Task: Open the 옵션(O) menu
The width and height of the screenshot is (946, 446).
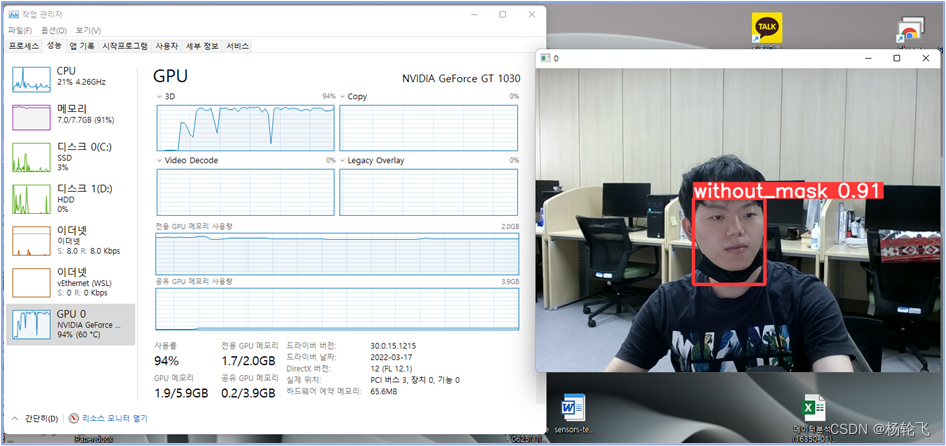Action: tap(54, 30)
